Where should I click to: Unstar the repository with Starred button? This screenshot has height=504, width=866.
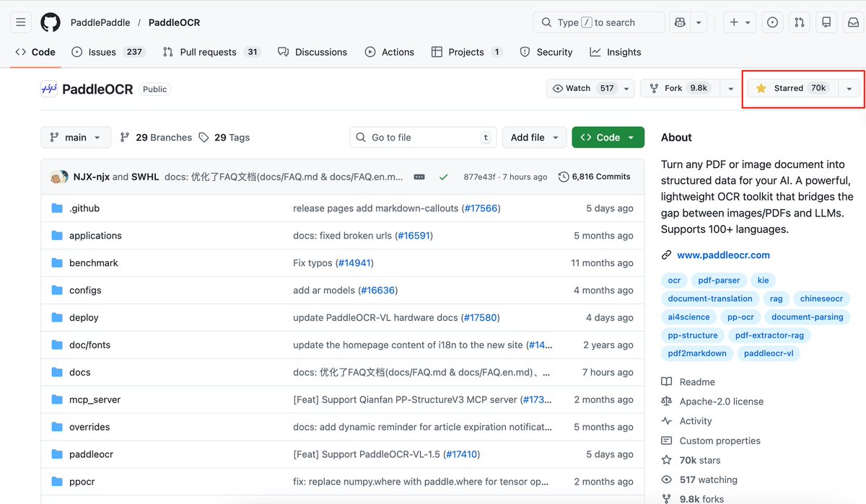tap(792, 89)
